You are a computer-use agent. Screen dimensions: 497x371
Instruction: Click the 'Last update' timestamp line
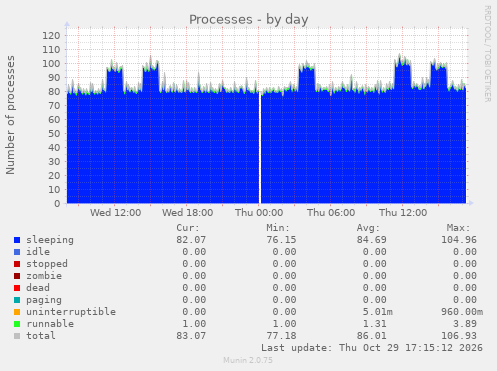point(372,348)
